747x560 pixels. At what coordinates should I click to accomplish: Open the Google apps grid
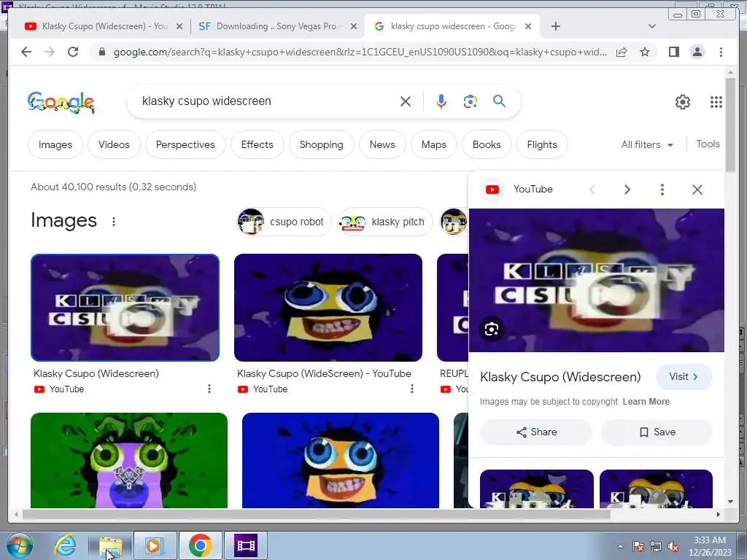(716, 102)
